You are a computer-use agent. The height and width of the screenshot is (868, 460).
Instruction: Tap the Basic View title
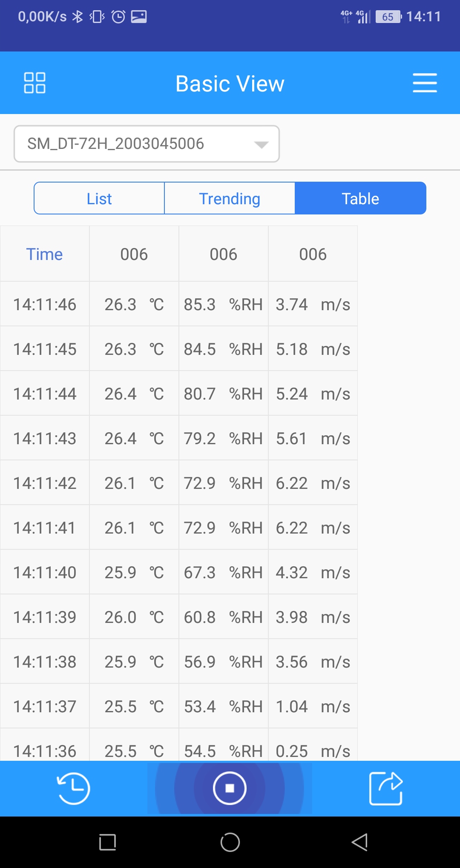coord(230,83)
